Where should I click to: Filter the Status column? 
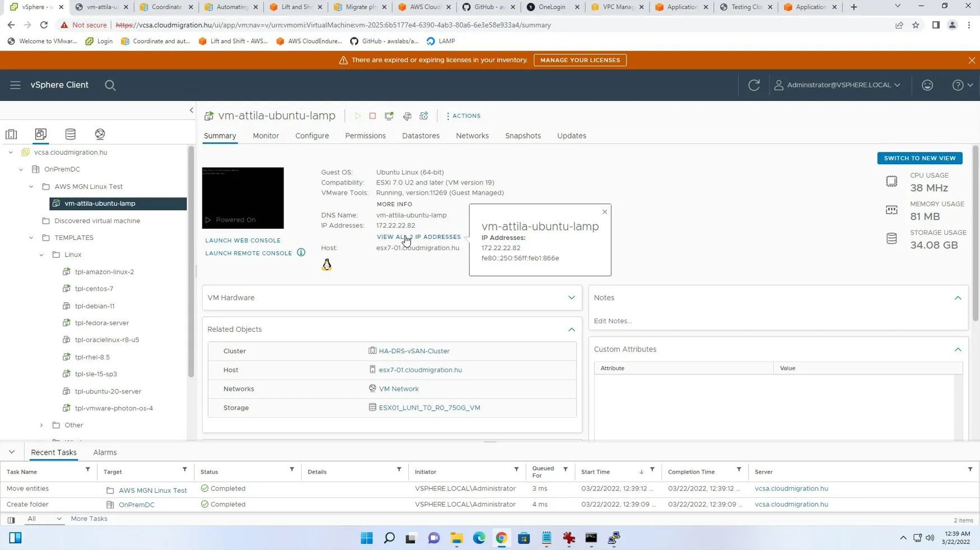coord(291,470)
